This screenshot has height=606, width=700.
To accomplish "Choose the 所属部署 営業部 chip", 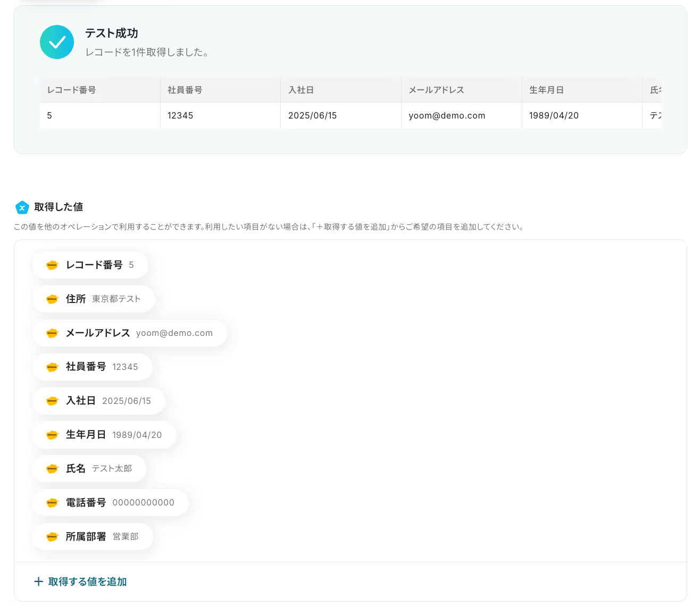I will coord(93,537).
